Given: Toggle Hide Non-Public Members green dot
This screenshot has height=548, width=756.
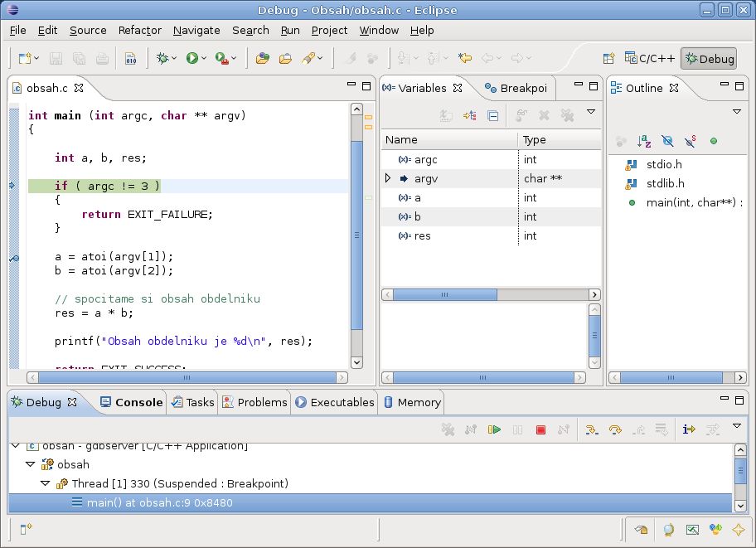Looking at the screenshot, I should 714,141.
